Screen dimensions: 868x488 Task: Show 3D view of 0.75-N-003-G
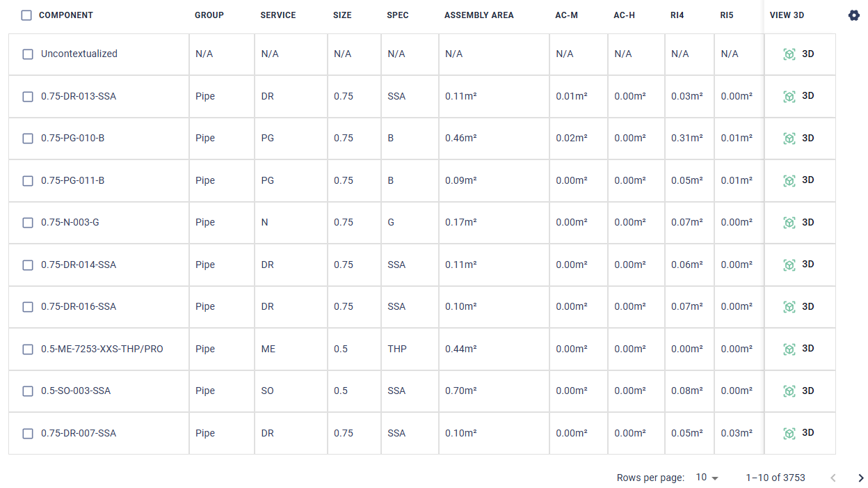798,222
